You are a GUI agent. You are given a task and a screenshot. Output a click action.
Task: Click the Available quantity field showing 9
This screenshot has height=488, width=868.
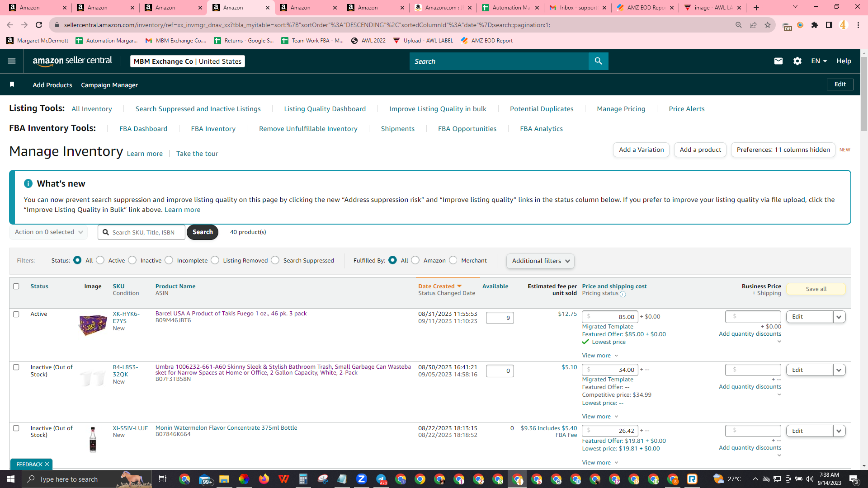(x=500, y=318)
